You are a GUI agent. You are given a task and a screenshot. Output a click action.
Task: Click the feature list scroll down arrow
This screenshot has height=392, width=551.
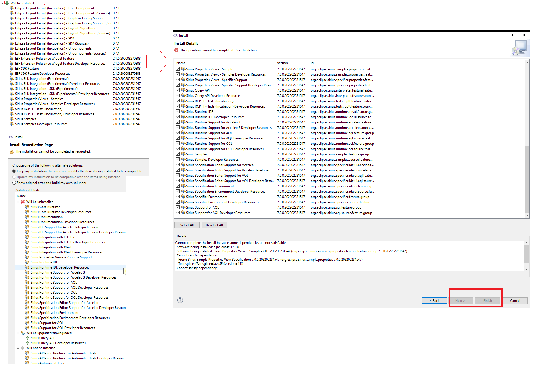pyautogui.click(x=527, y=216)
